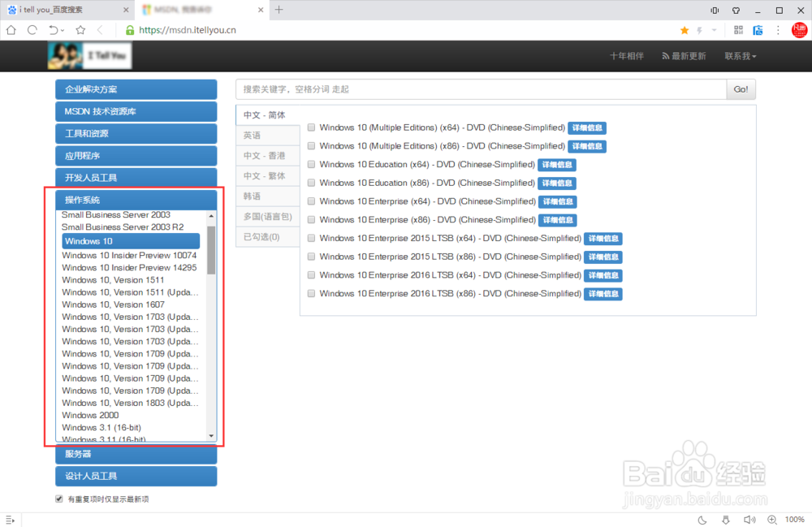Expand the 应用程序 category
Viewport: 812px width, 527px height.
point(136,156)
